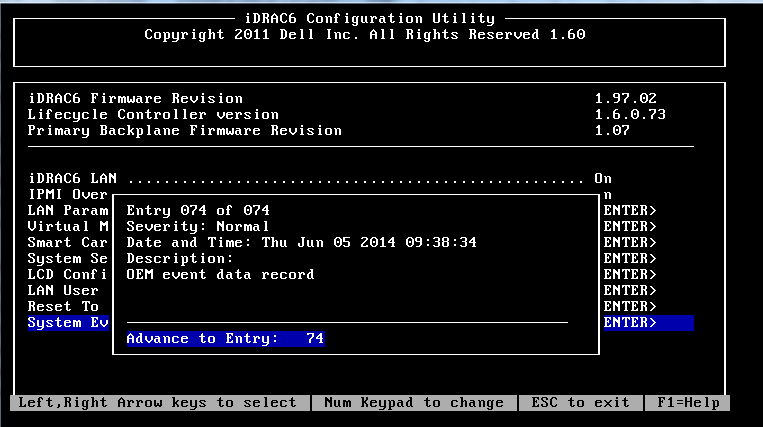The width and height of the screenshot is (763, 427).
Task: Open the Smart Car menu entry
Action: click(68, 243)
